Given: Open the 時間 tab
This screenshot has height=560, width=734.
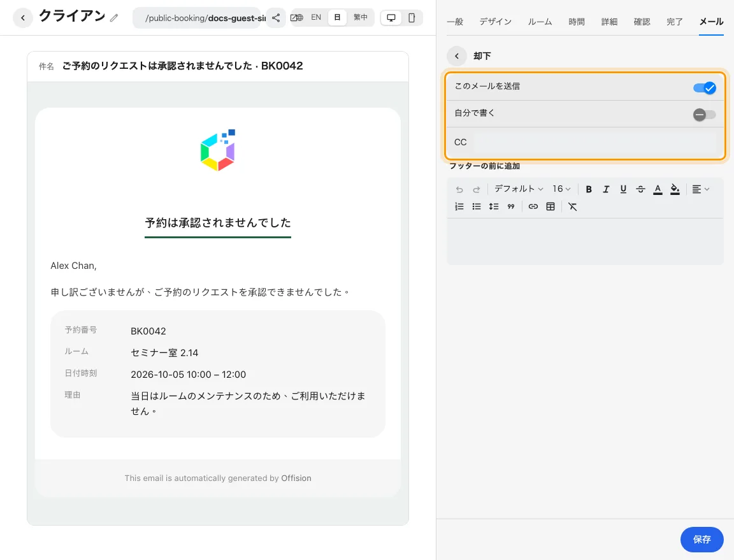Looking at the screenshot, I should 576,22.
